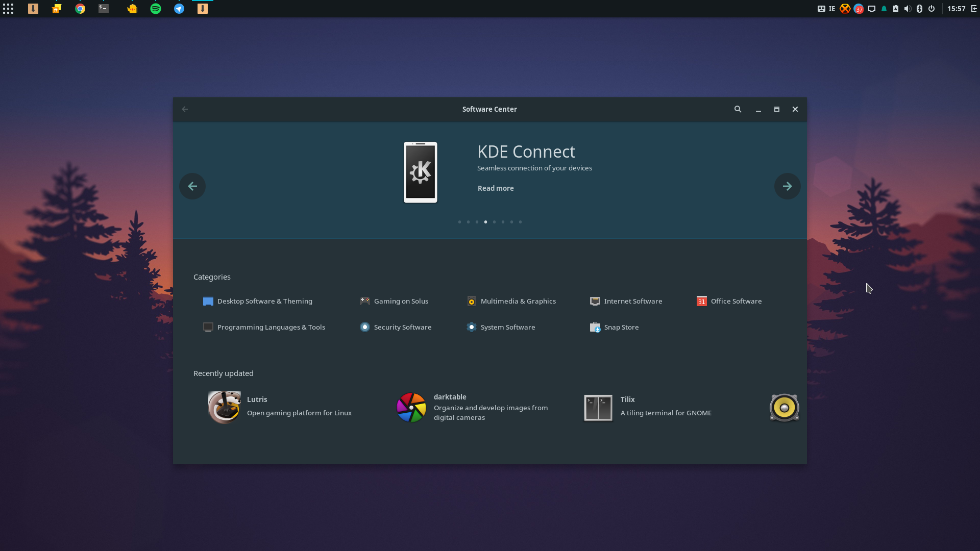Open applications grid menu in top panel
Image resolution: width=980 pixels, height=551 pixels.
8,9
